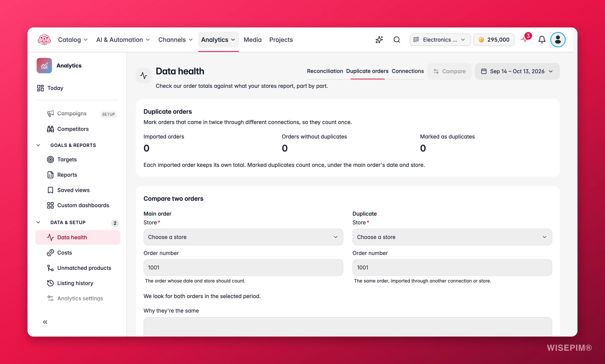Open the notifications bell
Image resolution: width=605 pixels, height=364 pixels.
(x=542, y=40)
